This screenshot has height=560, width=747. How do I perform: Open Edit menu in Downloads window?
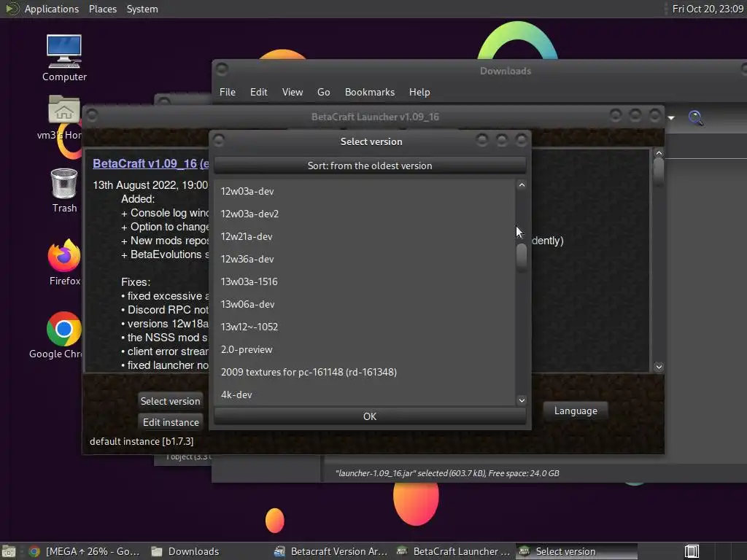259,92
